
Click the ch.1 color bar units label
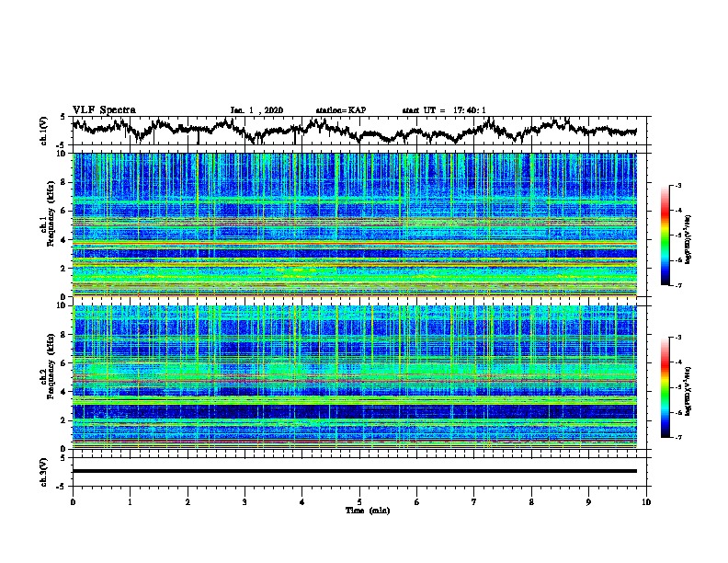(x=688, y=239)
